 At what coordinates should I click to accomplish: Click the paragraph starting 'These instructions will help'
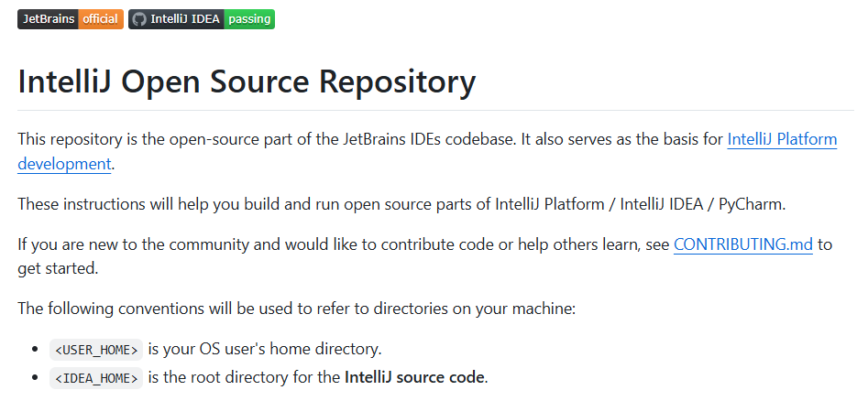click(x=401, y=204)
